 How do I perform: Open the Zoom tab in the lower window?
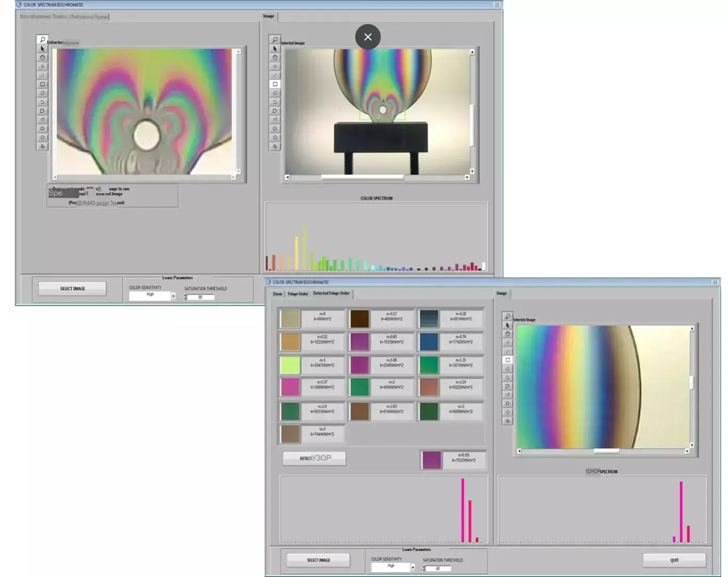click(x=277, y=293)
